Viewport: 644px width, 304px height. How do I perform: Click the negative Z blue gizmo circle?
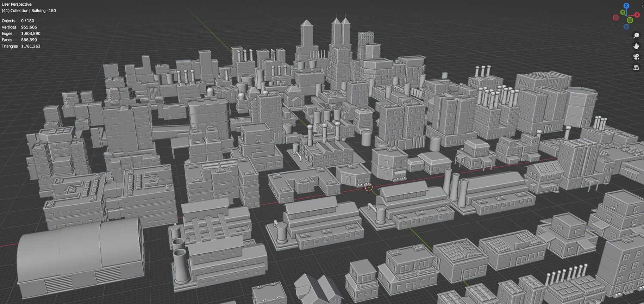click(626, 27)
